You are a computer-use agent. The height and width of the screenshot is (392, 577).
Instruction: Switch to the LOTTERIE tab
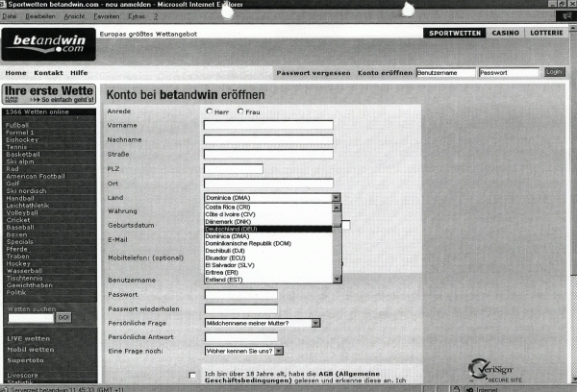[546, 33]
